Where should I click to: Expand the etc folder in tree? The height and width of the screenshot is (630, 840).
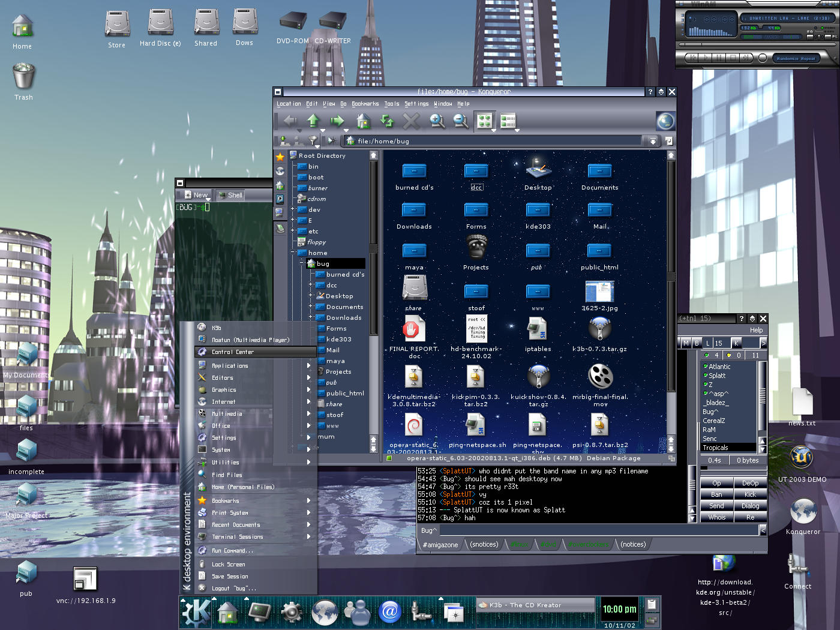click(x=293, y=231)
